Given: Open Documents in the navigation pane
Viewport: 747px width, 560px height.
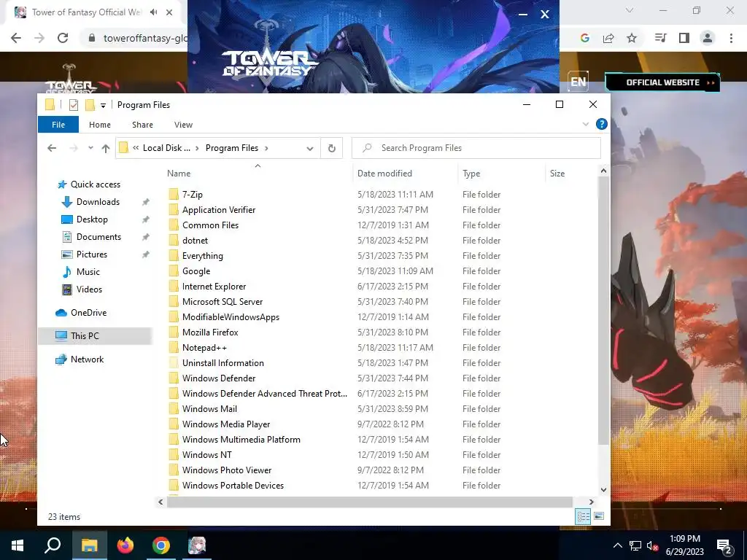Looking at the screenshot, I should pos(98,237).
